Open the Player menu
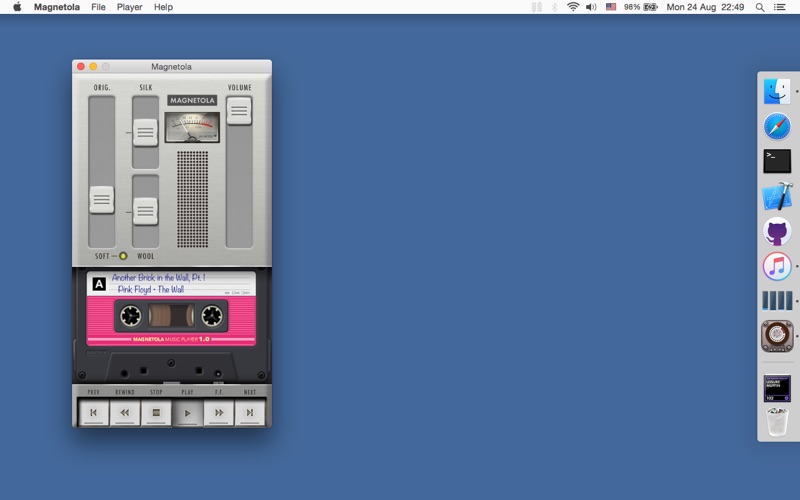This screenshot has width=800, height=500. pyautogui.click(x=129, y=7)
